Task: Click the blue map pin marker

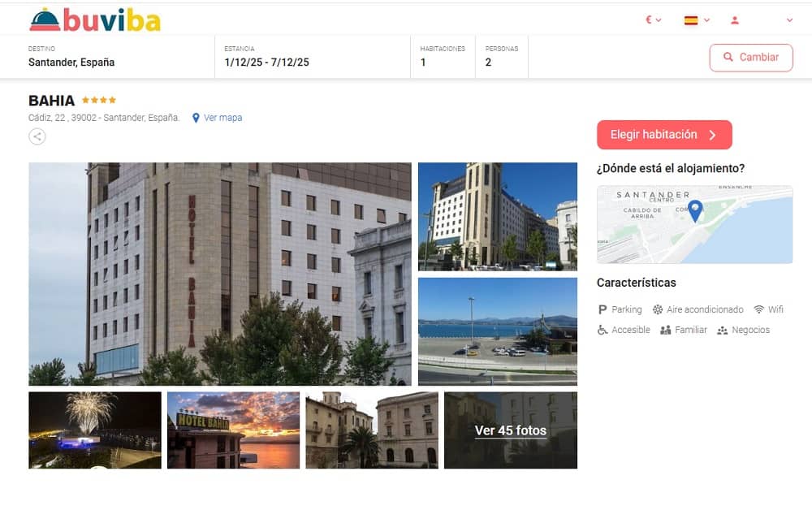Action: coord(694,211)
